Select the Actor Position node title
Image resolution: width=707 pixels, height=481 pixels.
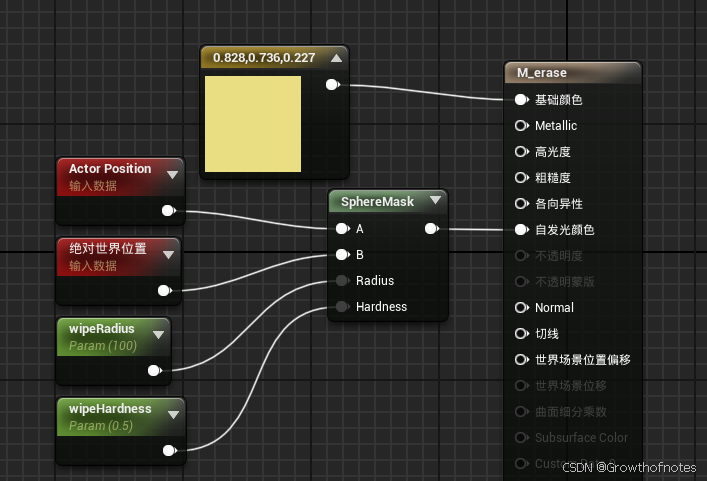click(110, 169)
